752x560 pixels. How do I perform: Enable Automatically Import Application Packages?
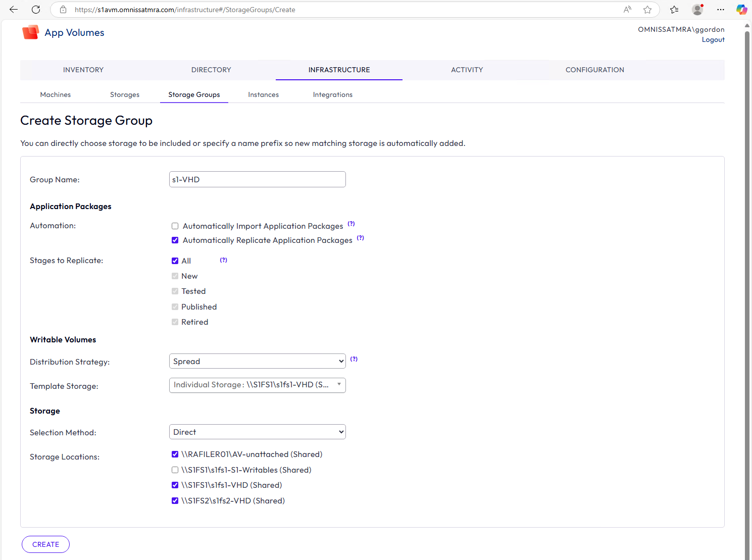[x=175, y=226]
